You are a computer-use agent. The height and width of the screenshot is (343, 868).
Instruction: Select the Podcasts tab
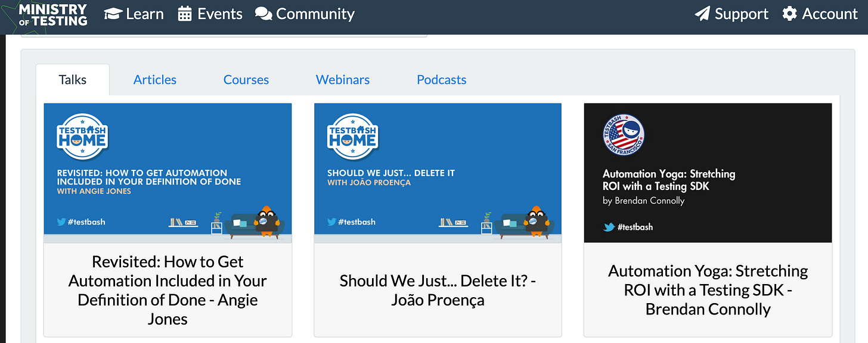442,80
